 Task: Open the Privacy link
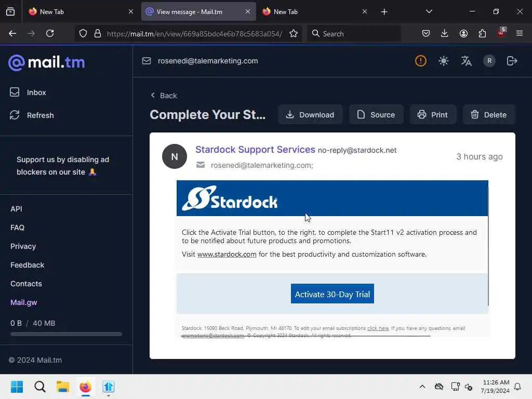[23, 246]
